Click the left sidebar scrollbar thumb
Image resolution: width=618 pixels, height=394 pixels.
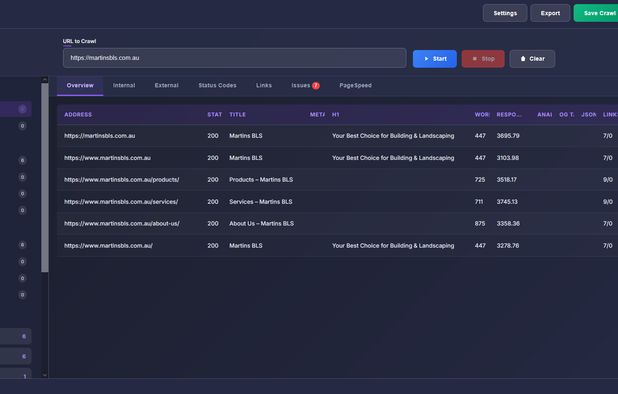(45, 177)
